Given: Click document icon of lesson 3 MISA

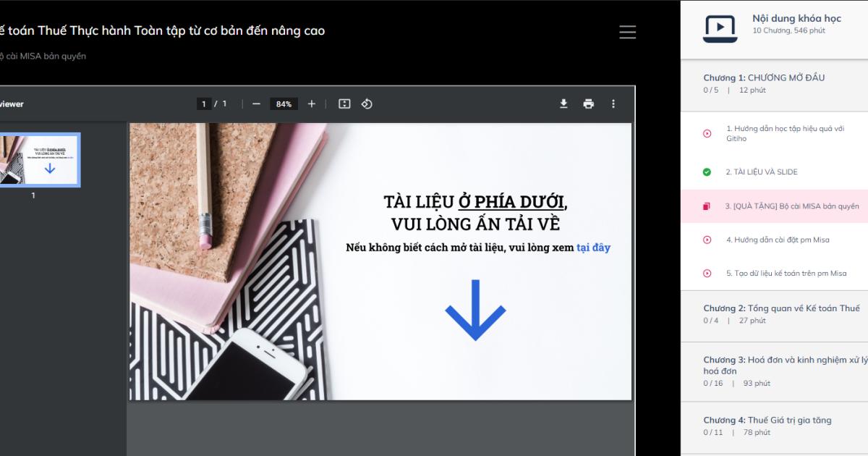Looking at the screenshot, I should pos(707,206).
